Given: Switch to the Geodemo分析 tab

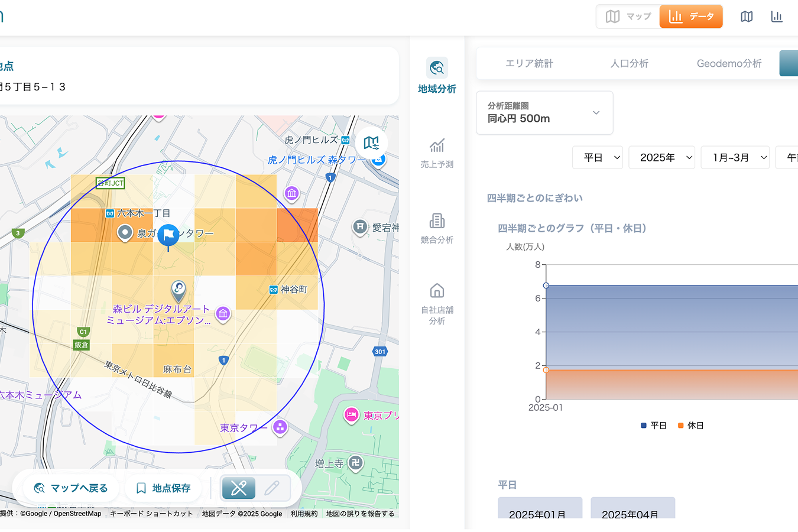Looking at the screenshot, I should coord(729,63).
